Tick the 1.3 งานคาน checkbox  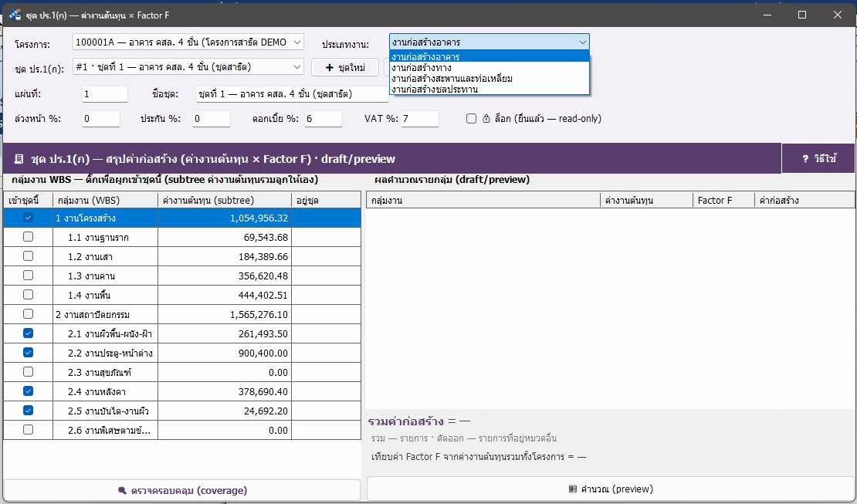(x=29, y=276)
